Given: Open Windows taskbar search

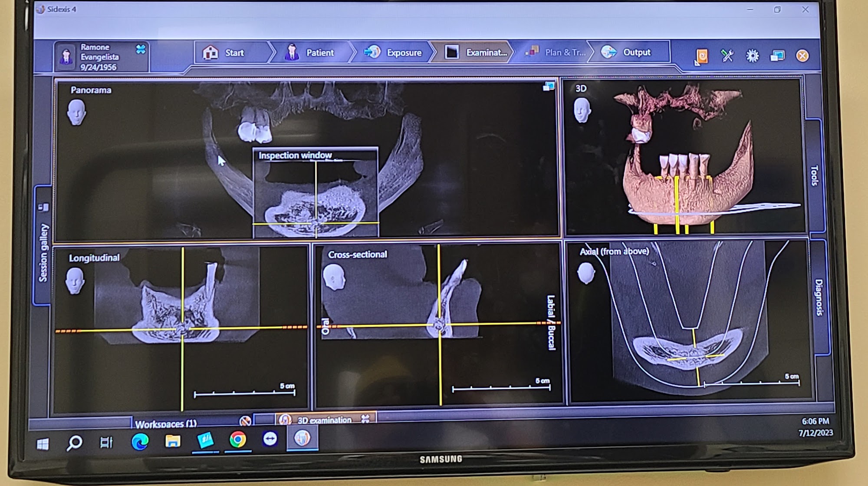Looking at the screenshot, I should (75, 443).
